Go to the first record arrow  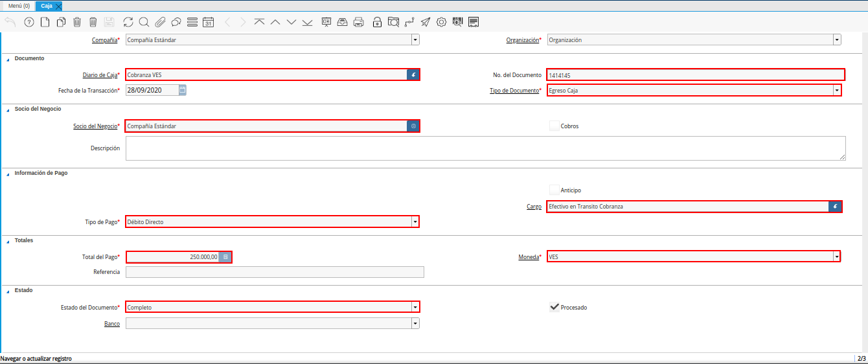259,22
